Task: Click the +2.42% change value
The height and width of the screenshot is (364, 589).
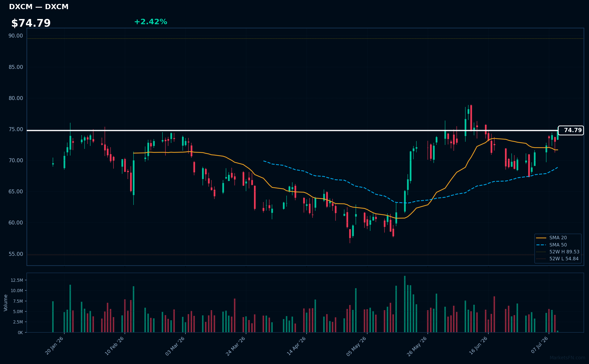Action: click(x=151, y=22)
